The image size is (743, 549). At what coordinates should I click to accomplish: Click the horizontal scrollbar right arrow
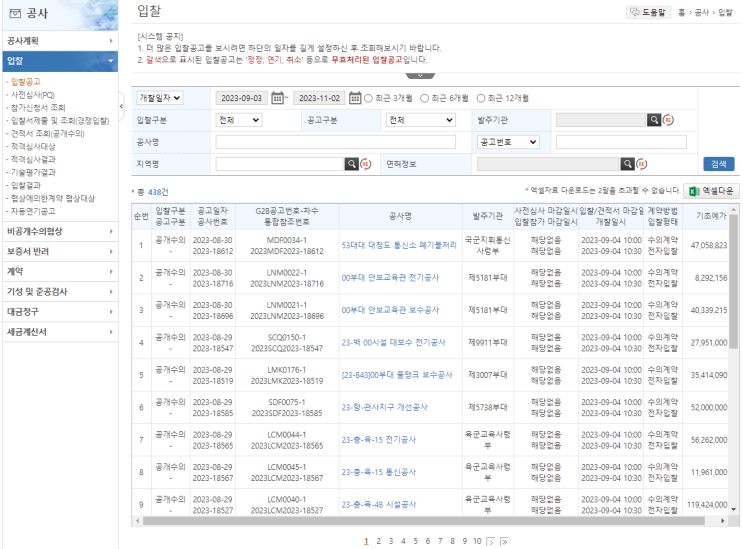coord(723,521)
